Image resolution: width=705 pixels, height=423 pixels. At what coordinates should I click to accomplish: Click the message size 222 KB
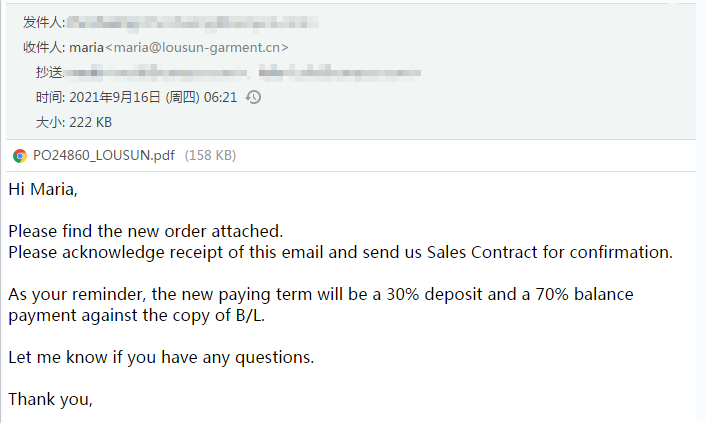pos(90,122)
